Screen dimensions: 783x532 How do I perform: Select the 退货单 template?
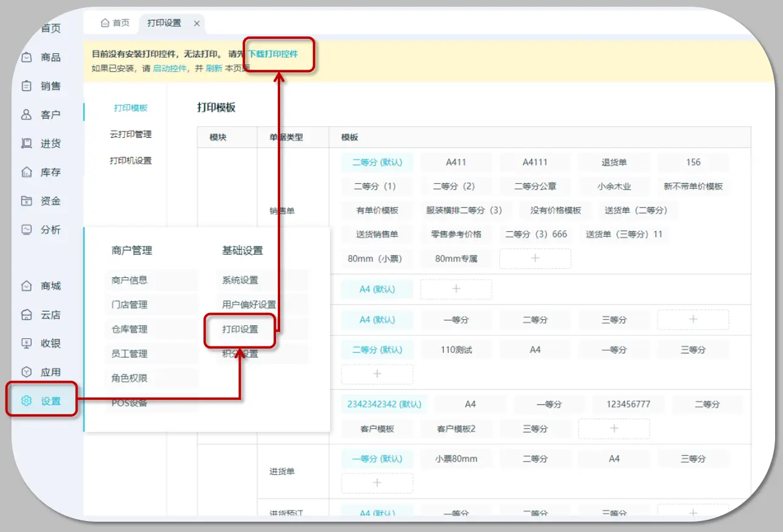pos(614,162)
